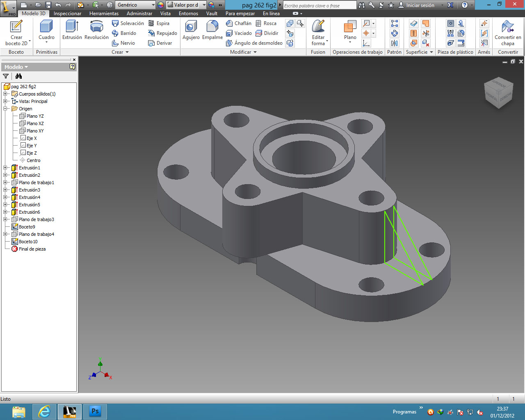Collapse the Origen folder in tree
The height and width of the screenshot is (420, 525).
click(x=5, y=109)
